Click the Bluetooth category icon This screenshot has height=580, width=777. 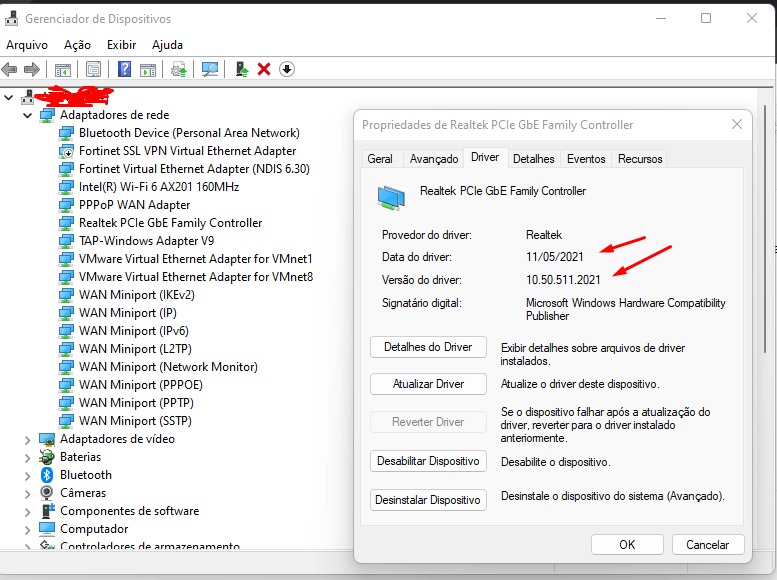[x=47, y=475]
